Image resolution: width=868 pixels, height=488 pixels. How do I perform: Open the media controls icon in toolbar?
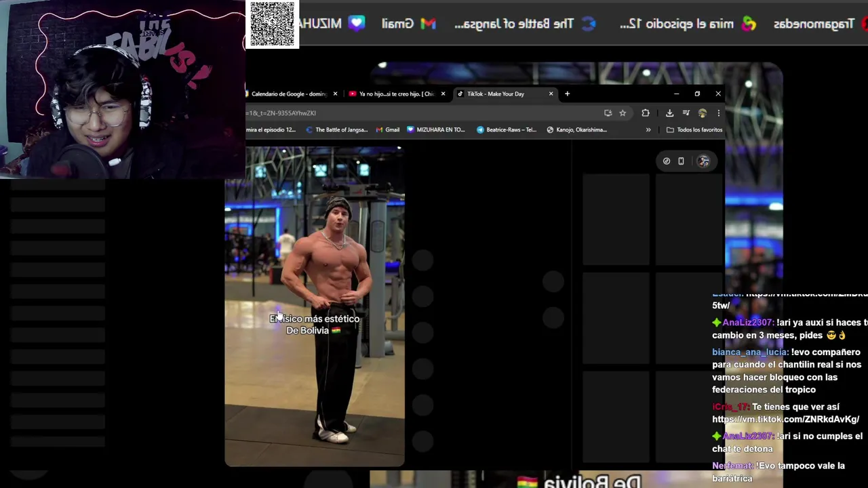(x=686, y=113)
